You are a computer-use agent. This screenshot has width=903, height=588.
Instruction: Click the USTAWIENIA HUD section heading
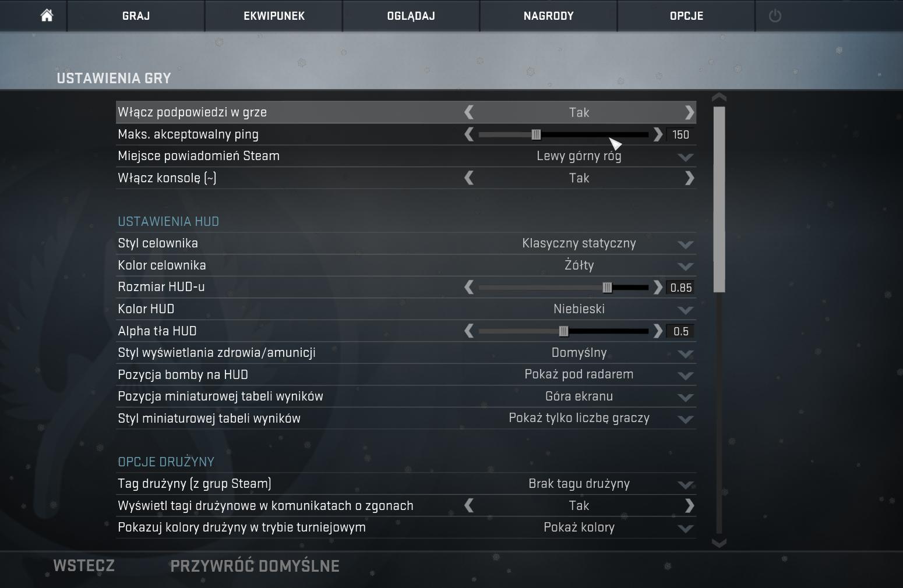(x=168, y=221)
